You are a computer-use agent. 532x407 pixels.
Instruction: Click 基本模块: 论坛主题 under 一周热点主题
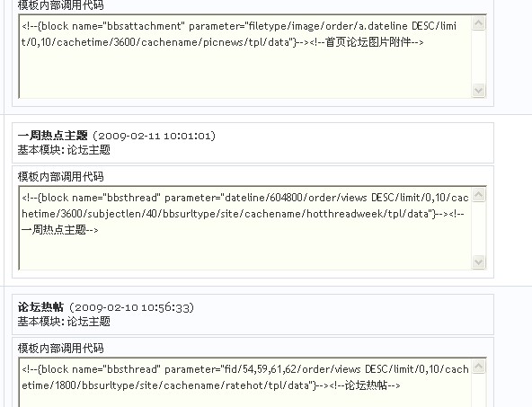pos(64,150)
